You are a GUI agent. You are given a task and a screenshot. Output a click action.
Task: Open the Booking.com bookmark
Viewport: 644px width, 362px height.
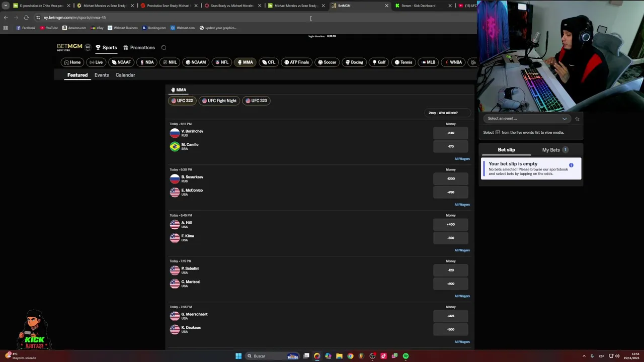click(x=154, y=28)
